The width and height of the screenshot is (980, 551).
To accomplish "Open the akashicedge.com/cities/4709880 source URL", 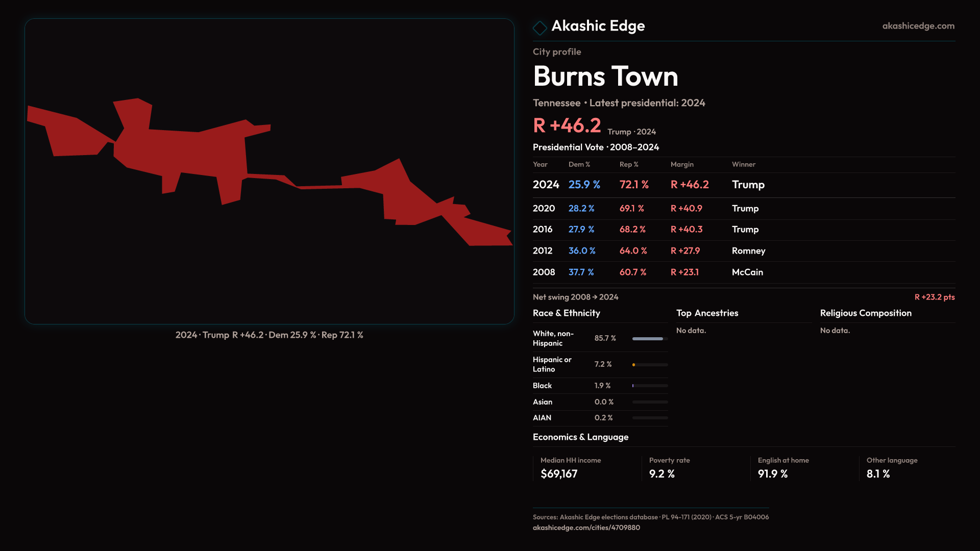I will [586, 528].
